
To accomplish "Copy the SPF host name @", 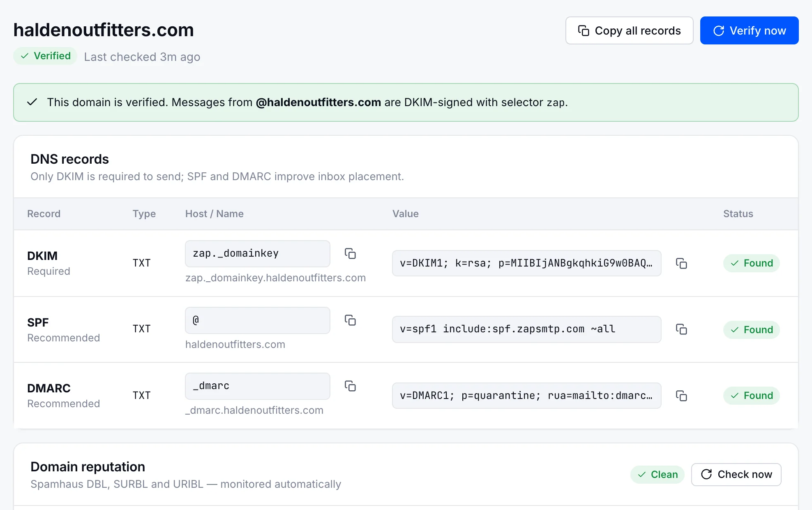I will pyautogui.click(x=350, y=320).
